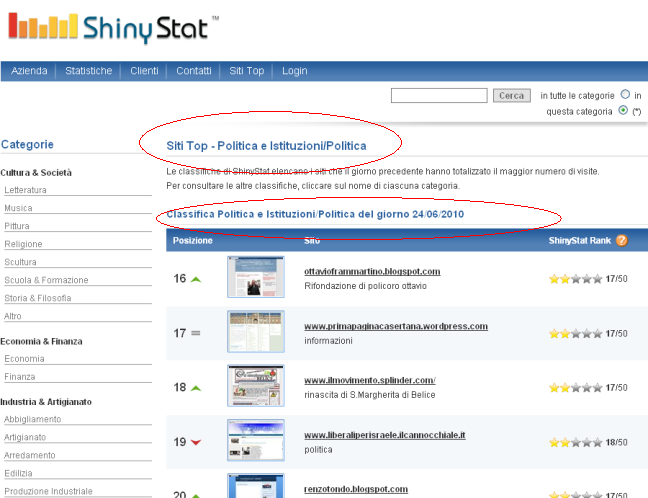Open www.primapaginacasertana.wordpress.com link
648x498 pixels.
click(396, 326)
